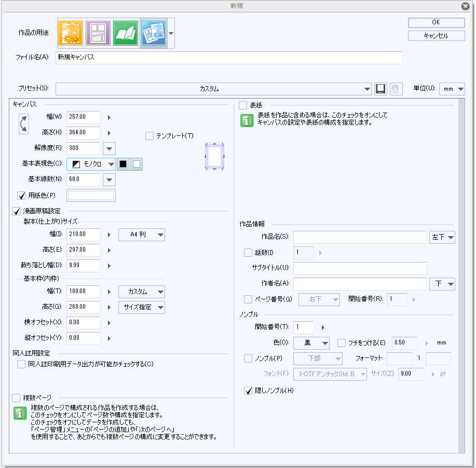
Task: Enable 同人誌印刷用データ出力 check checkbox
Action: point(21,364)
